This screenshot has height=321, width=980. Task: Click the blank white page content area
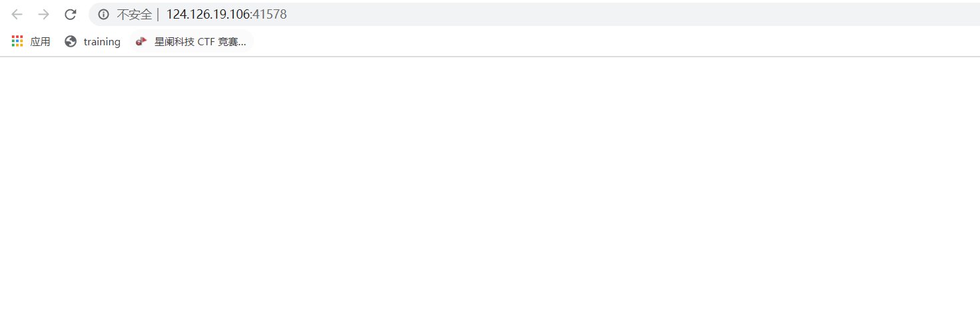(490, 189)
